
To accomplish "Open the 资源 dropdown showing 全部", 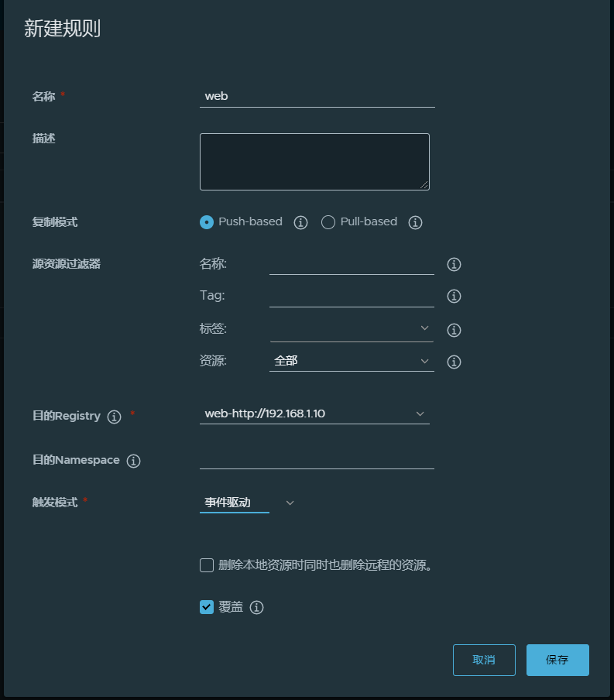I will 352,361.
